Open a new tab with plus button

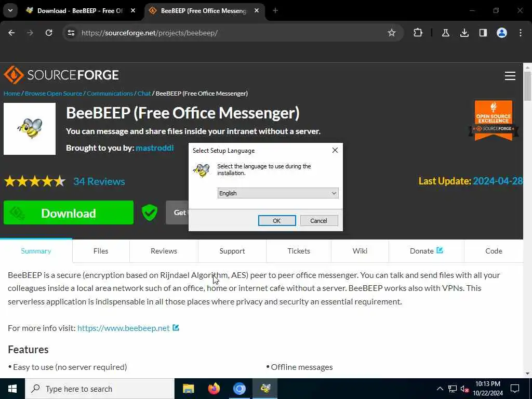[x=275, y=10]
